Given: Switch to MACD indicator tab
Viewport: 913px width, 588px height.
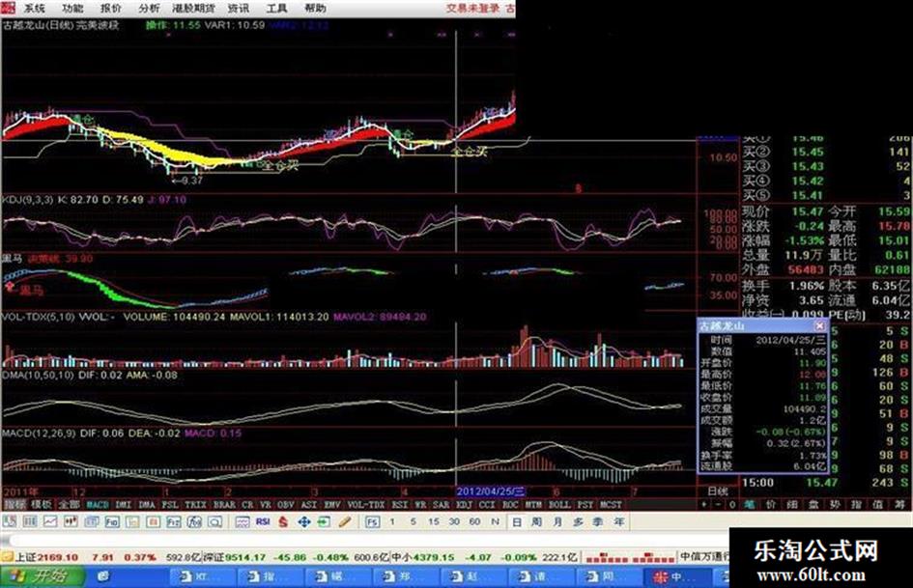Looking at the screenshot, I should [x=98, y=505].
